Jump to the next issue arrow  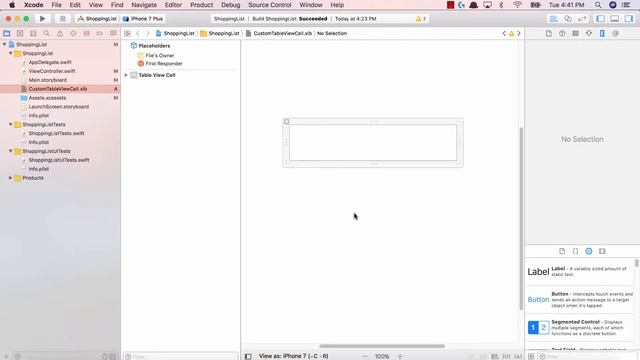click(519, 33)
